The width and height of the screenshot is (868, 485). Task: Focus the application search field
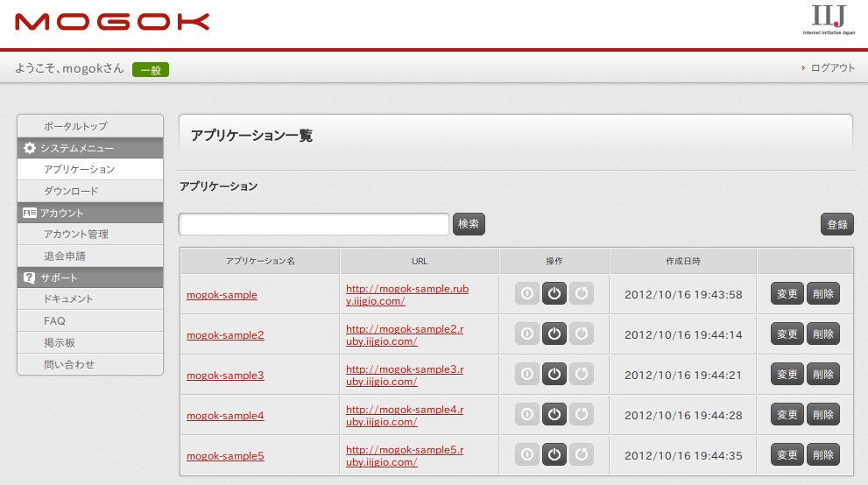[x=314, y=224]
